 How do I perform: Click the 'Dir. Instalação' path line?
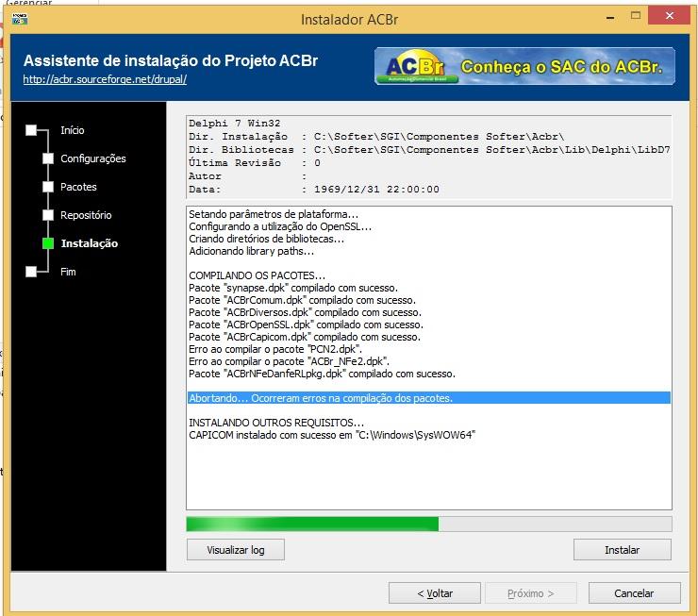(x=376, y=136)
